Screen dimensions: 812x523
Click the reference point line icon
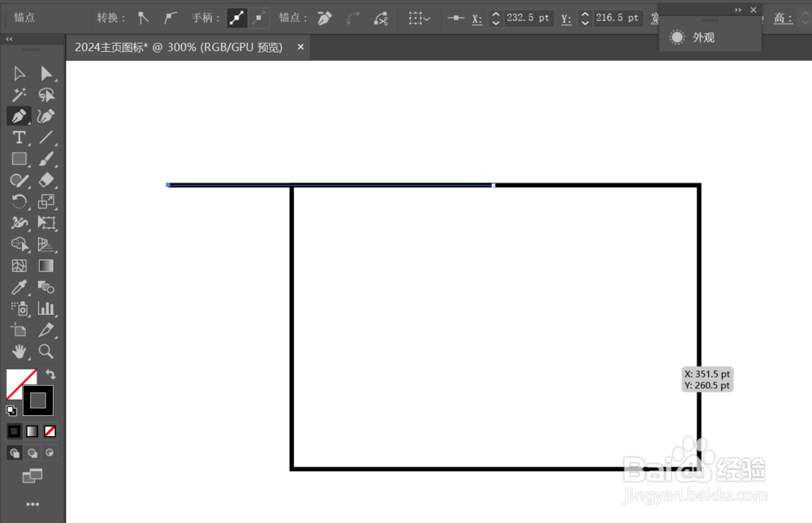point(456,18)
